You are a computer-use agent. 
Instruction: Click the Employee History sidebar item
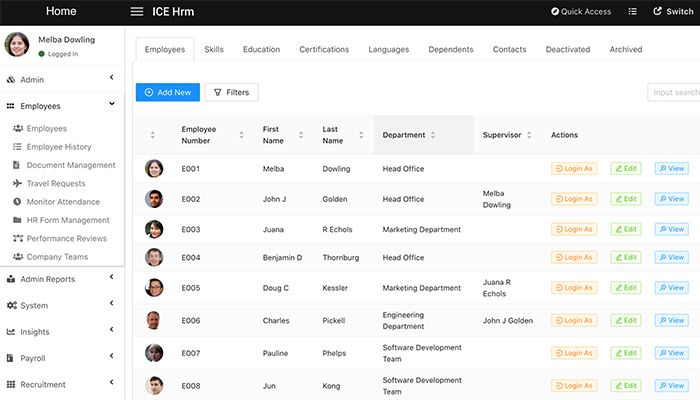[x=60, y=147]
